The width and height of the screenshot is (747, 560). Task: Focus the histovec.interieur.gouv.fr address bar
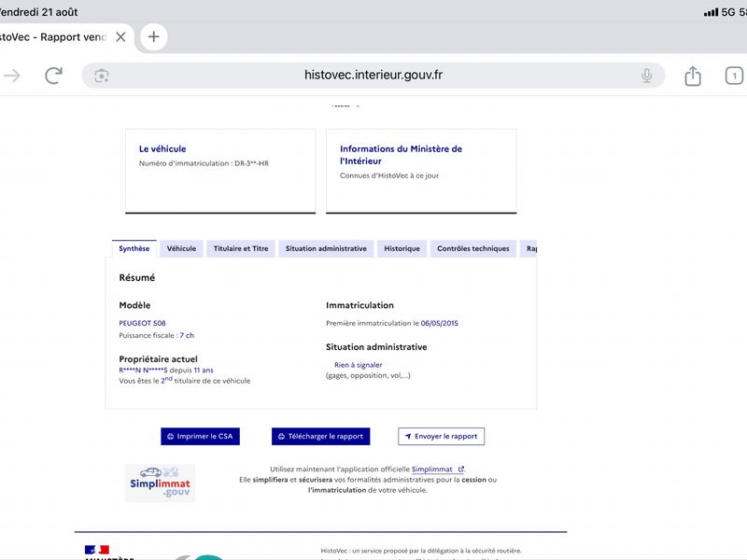coord(373,76)
